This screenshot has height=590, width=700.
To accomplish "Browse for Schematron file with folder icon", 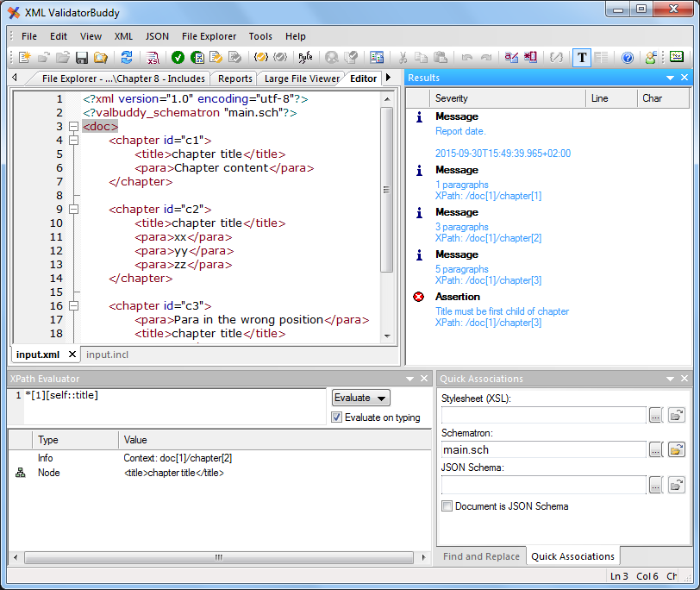I will click(677, 449).
